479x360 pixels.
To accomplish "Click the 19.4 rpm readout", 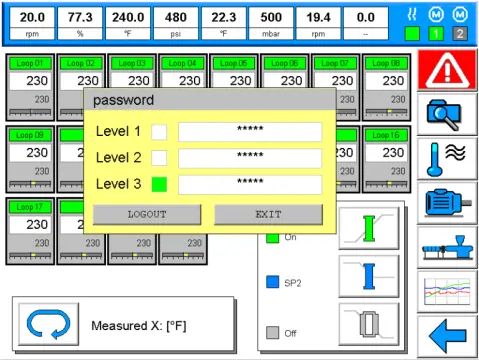I will 318,24.
